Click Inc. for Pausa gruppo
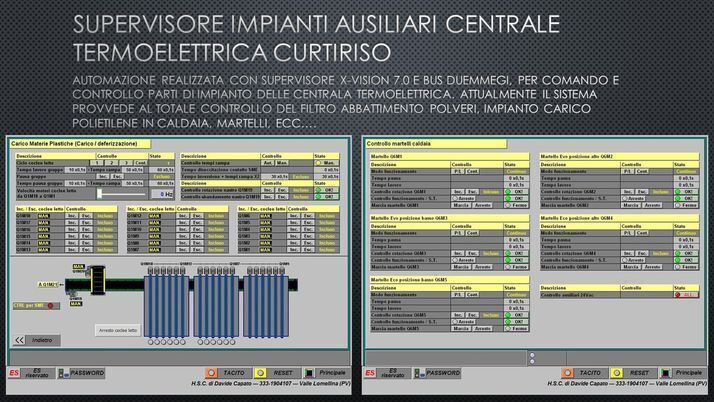 (x=103, y=176)
